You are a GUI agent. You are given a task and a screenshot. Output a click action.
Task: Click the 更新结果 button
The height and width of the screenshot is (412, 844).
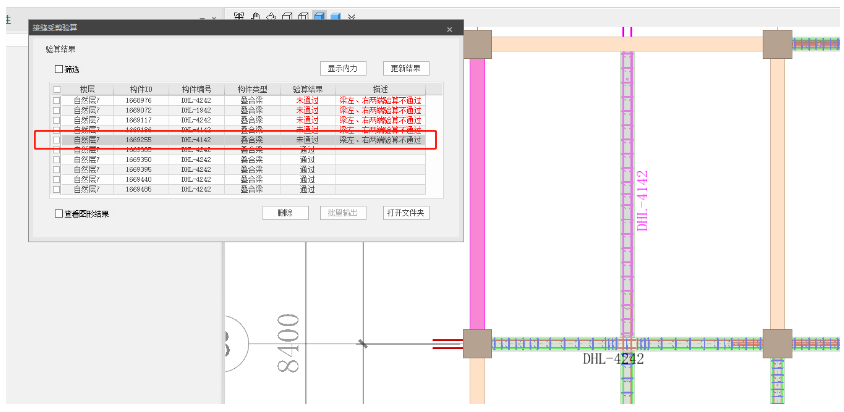(405, 69)
